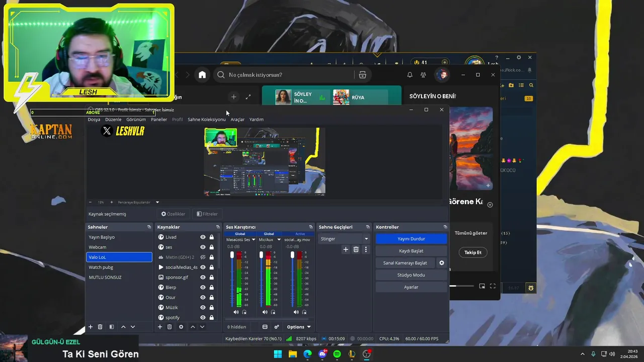
Task: Adjust the social...ay.mov volume fader
Action: [292, 255]
